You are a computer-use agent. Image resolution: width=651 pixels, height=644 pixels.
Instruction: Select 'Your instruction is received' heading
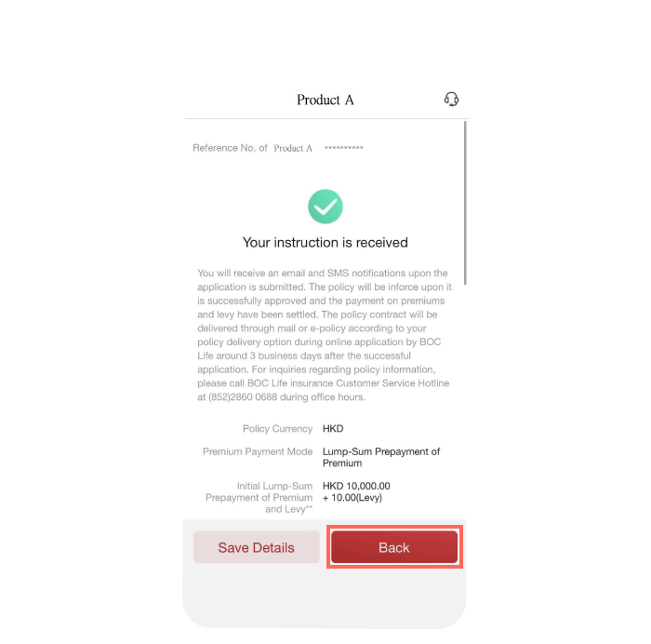pyautogui.click(x=325, y=242)
